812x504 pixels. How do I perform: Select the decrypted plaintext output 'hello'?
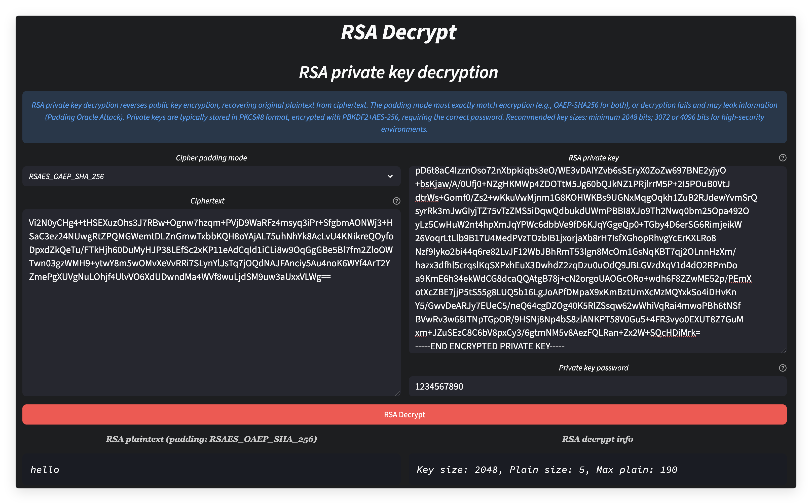(44, 470)
